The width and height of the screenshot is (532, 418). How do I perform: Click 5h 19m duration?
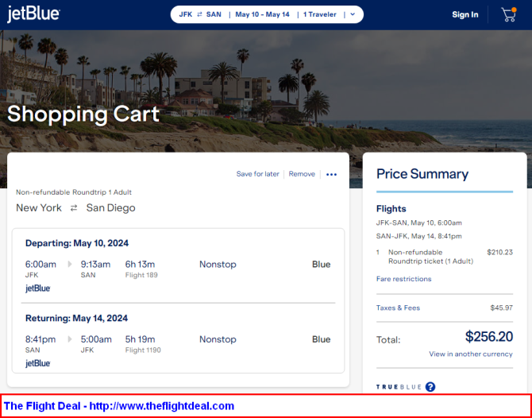click(140, 339)
